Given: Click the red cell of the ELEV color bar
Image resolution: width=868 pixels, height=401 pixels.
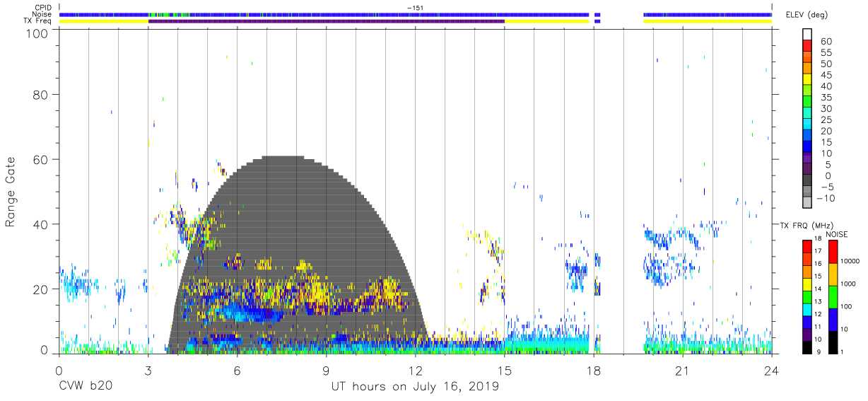Looking at the screenshot, I should [807, 47].
